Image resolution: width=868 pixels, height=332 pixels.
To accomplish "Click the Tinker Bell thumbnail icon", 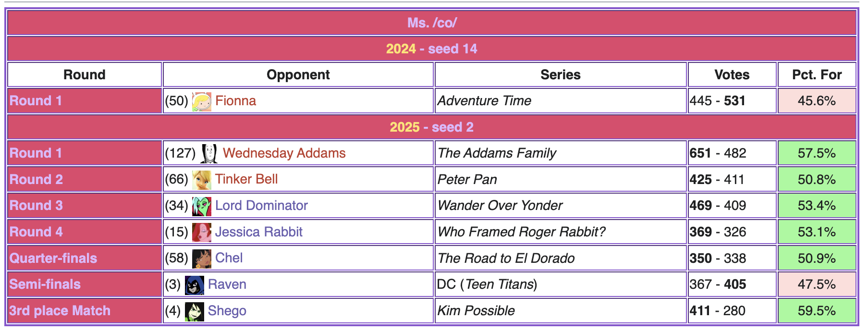I will coord(201,180).
